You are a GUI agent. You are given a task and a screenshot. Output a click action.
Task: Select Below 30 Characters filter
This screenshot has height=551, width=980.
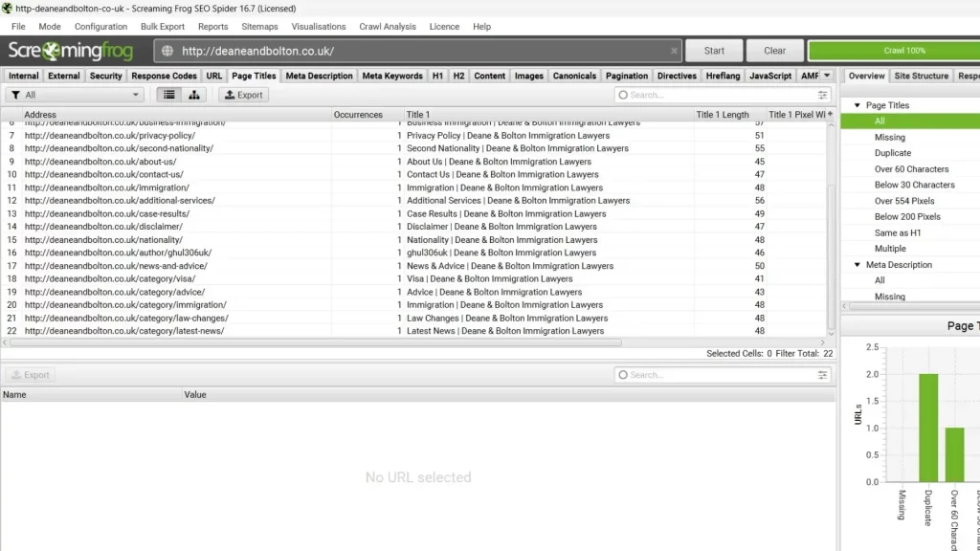(914, 185)
